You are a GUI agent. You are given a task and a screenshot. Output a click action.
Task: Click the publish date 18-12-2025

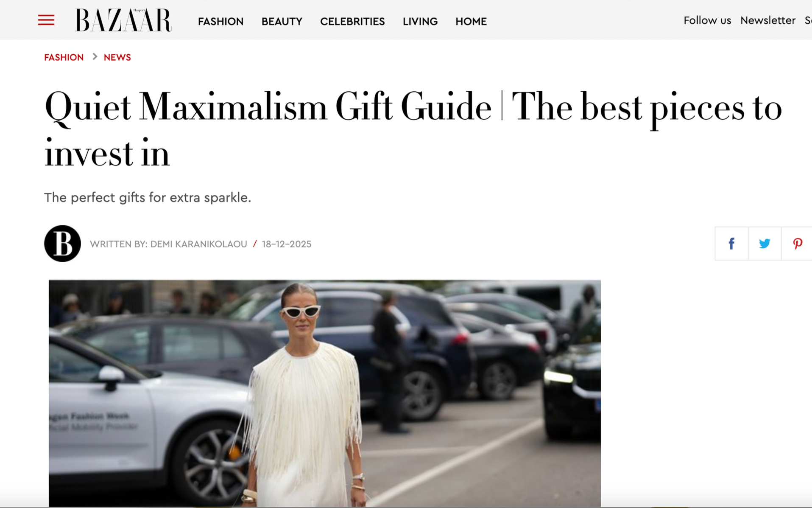287,244
